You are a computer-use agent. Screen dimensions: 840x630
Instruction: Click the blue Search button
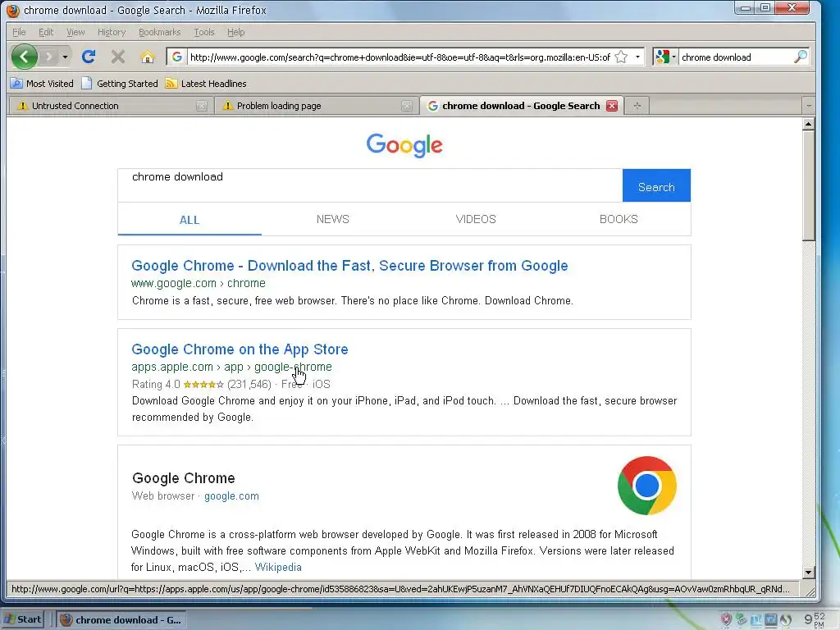656,185
